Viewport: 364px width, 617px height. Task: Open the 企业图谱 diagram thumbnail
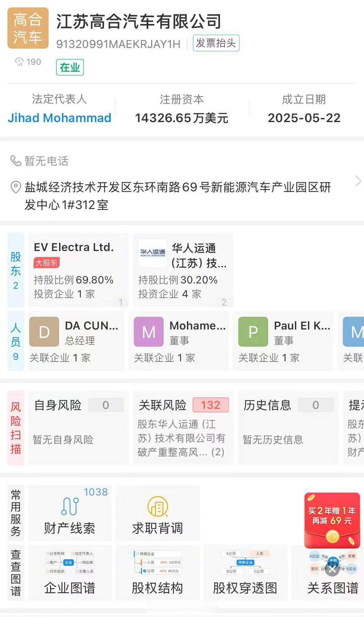pyautogui.click(x=70, y=563)
